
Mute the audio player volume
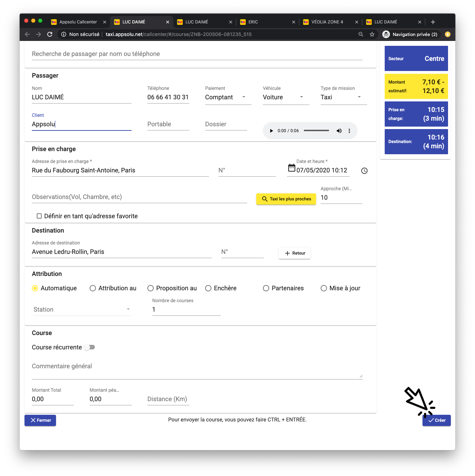339,131
